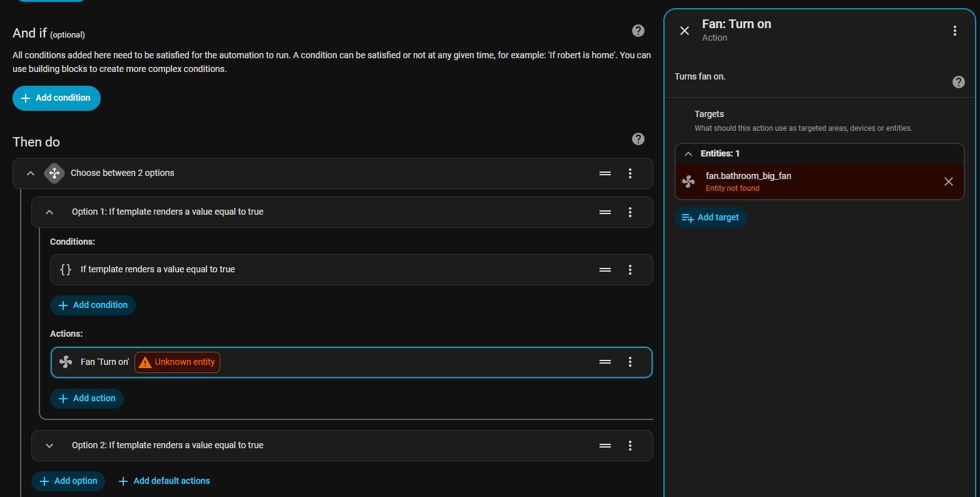
Task: Open help for the And if section
Action: point(638,31)
